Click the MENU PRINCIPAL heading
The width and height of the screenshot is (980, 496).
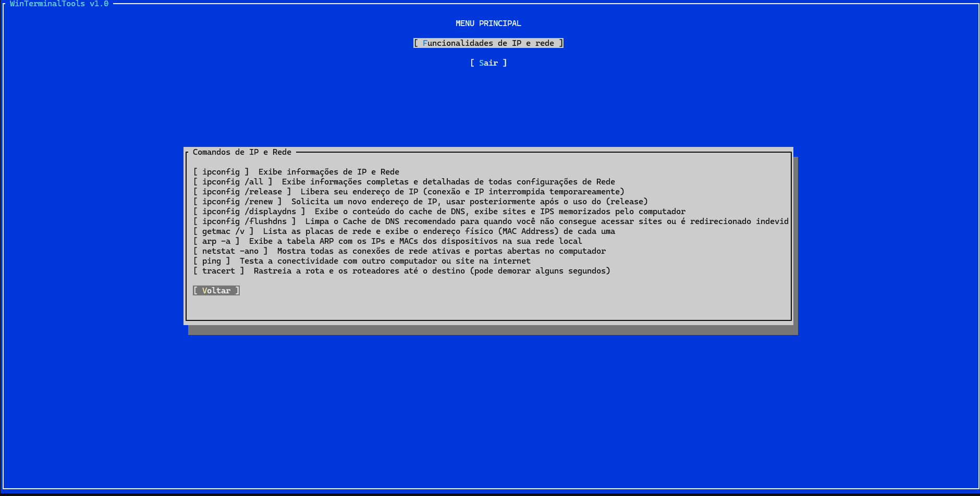[488, 23]
